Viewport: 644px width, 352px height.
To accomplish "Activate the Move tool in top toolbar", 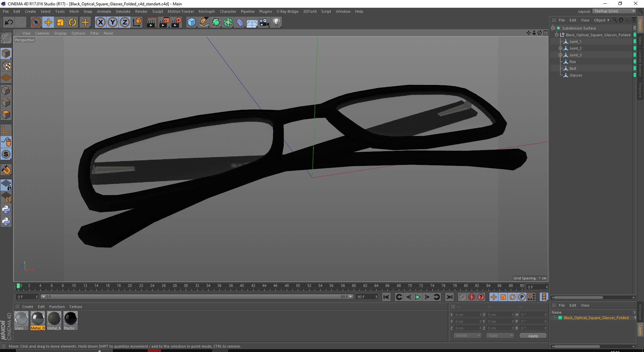I will tap(48, 23).
